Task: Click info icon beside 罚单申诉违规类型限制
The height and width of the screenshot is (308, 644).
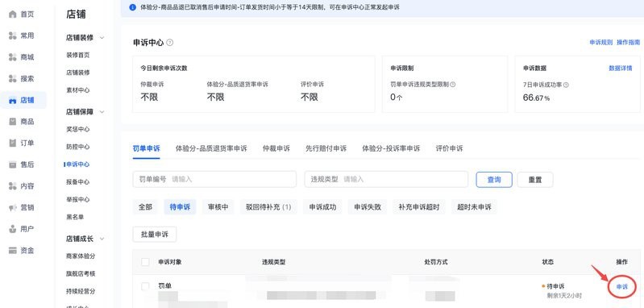Action: (453, 85)
